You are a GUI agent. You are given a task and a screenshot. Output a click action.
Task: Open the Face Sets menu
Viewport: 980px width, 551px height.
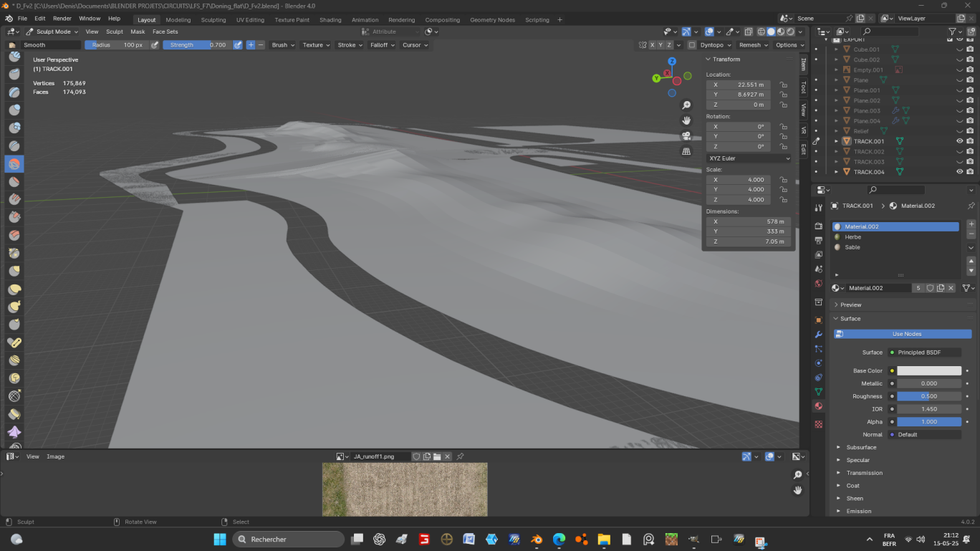pos(165,32)
